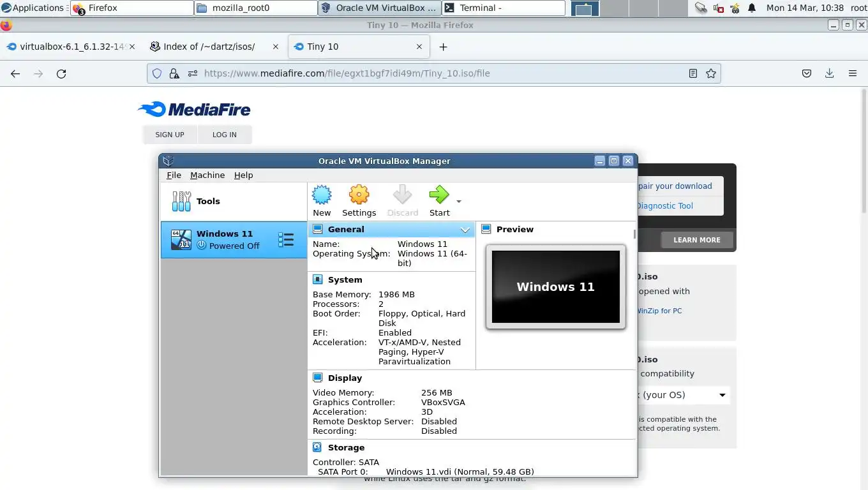Click the Firefox taskbar button
The height and width of the screenshot is (490, 868).
[x=132, y=8]
